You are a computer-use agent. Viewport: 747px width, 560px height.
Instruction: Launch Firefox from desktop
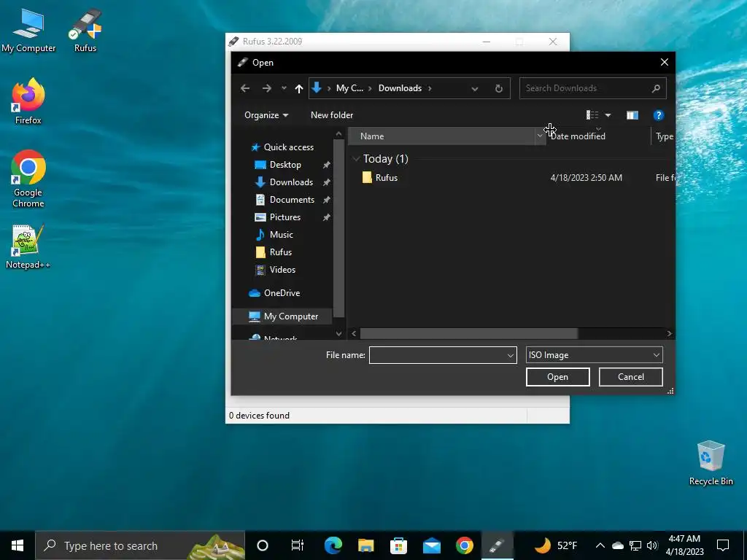point(28,101)
